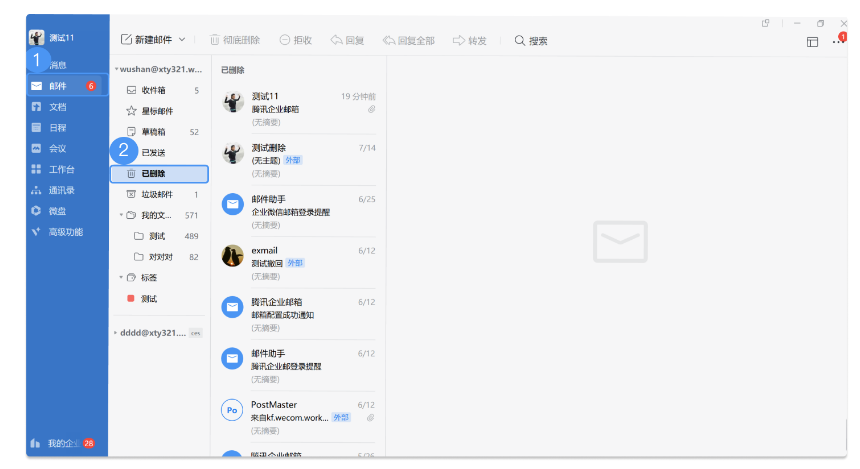
Task: Open the 测试 subfolder with 489
Action: coord(159,236)
